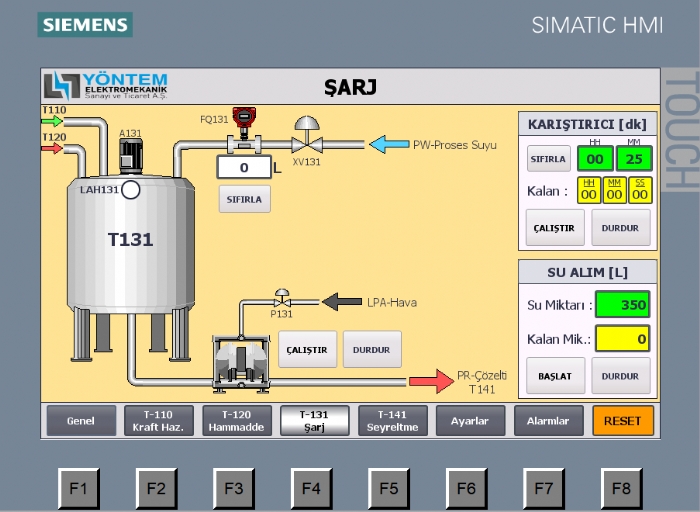700x512 pixels.
Task: Open the Alarmlar screen
Action: [x=548, y=420]
